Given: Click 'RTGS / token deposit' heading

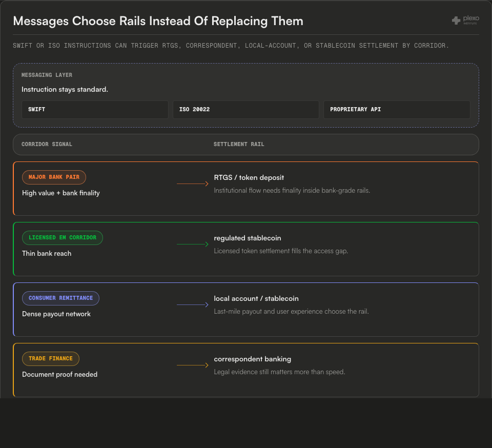Looking at the screenshot, I should [x=249, y=177].
